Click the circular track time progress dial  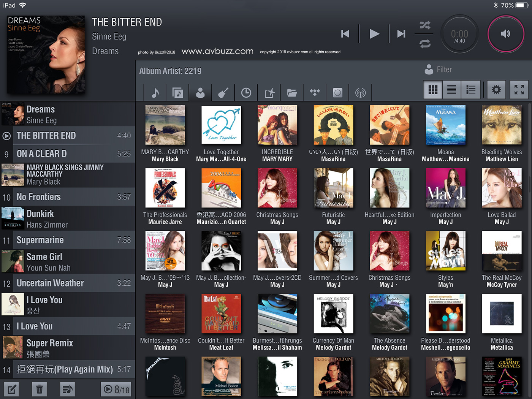click(459, 34)
